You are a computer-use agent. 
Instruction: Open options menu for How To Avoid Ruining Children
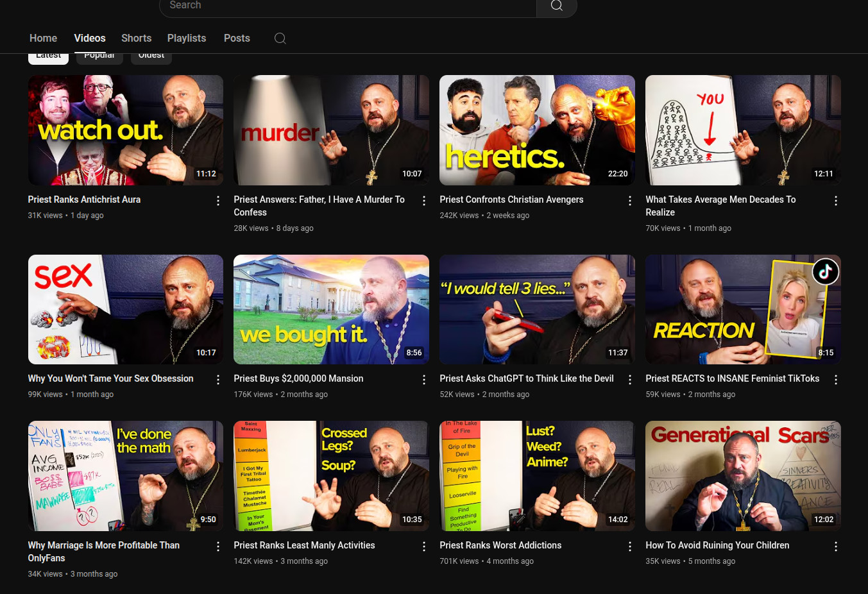836,547
